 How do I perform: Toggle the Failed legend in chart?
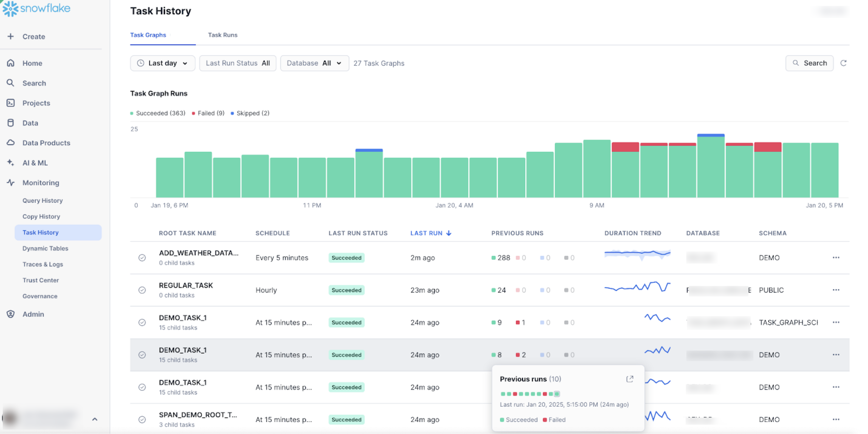(x=208, y=113)
